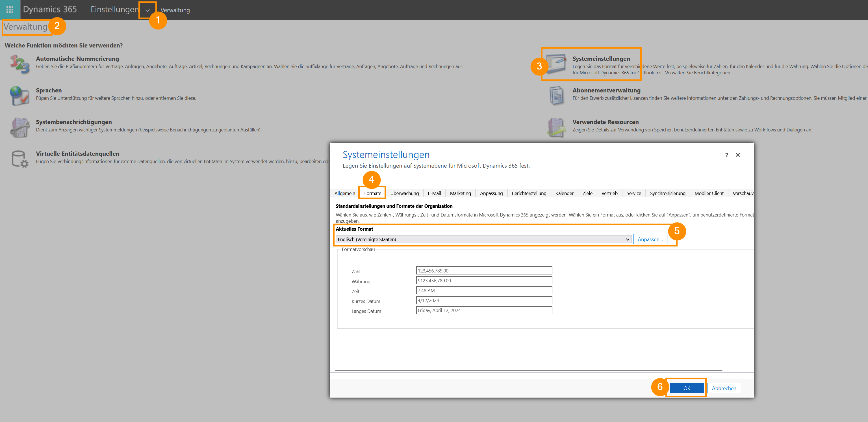This screenshot has width=868, height=422.
Task: Open the Virtuelle Entitätsdatenquellen link
Action: pyautogui.click(x=77, y=154)
